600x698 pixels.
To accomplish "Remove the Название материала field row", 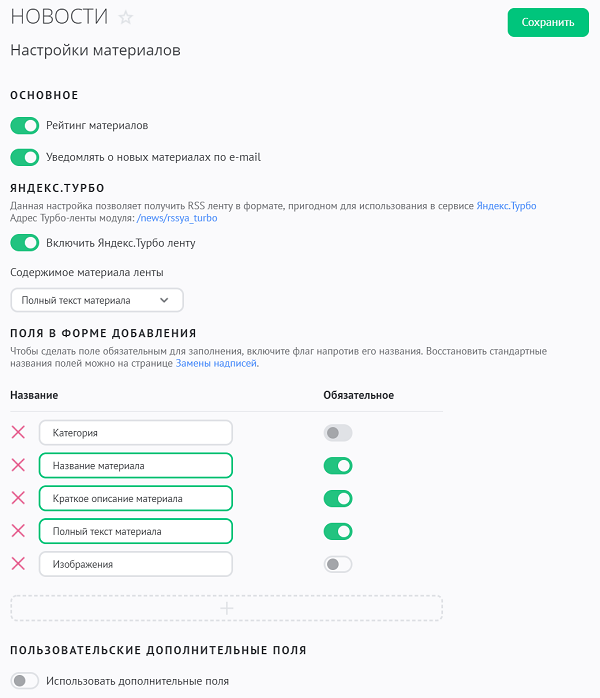I will point(18,465).
